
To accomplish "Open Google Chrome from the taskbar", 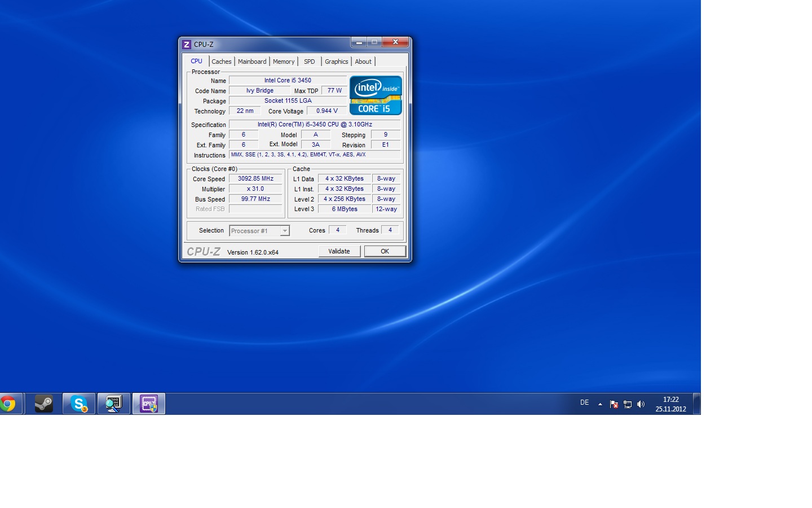I will pyautogui.click(x=9, y=404).
